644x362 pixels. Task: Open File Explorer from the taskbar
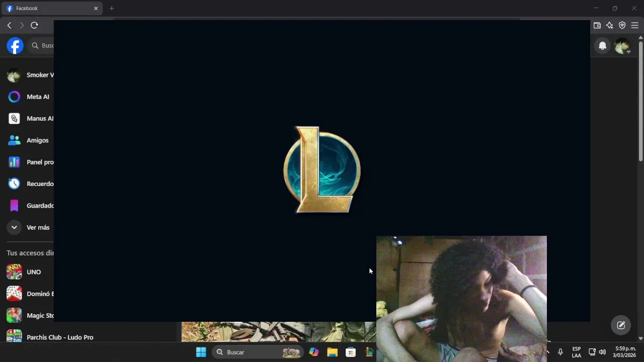(332, 352)
